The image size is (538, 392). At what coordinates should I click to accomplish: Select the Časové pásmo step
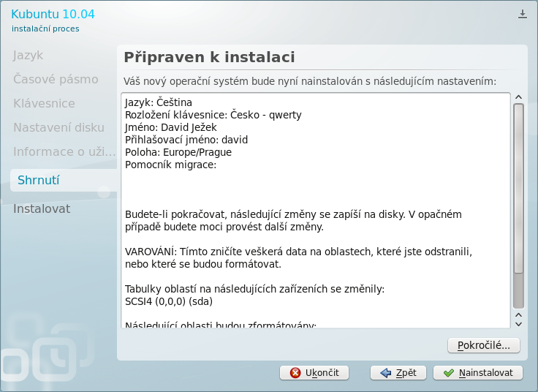pyautogui.click(x=56, y=79)
